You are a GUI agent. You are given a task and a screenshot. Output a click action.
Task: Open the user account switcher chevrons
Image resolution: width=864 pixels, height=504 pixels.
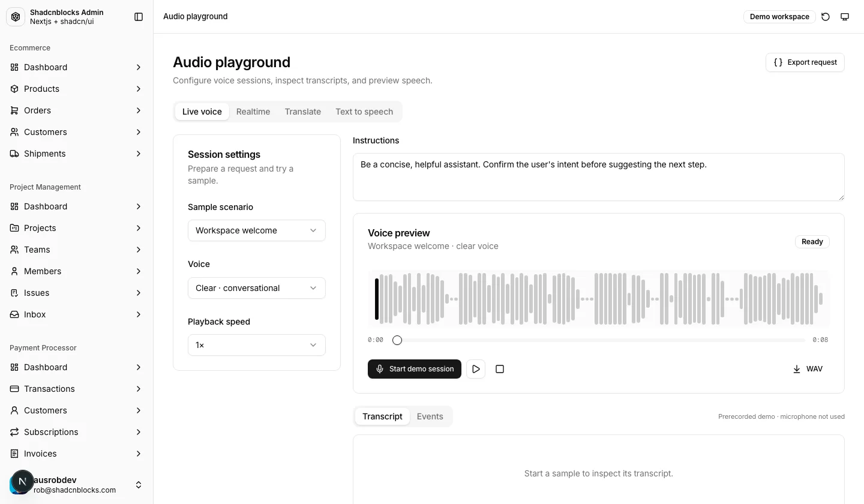point(139,485)
